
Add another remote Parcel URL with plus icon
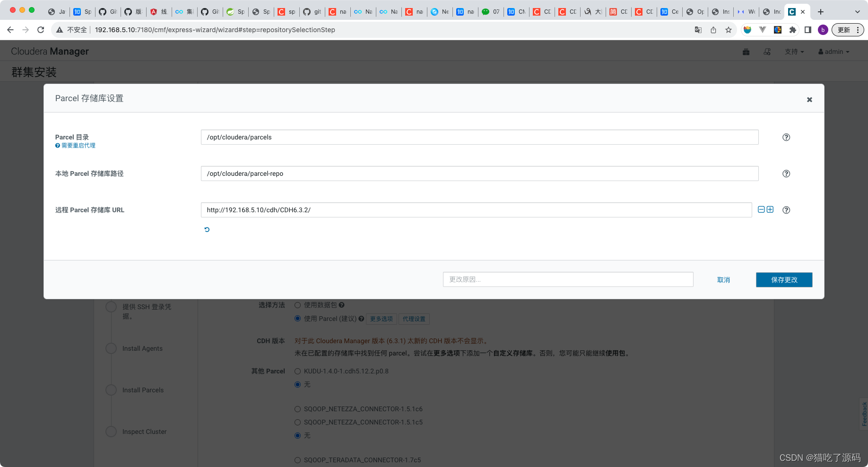point(770,209)
